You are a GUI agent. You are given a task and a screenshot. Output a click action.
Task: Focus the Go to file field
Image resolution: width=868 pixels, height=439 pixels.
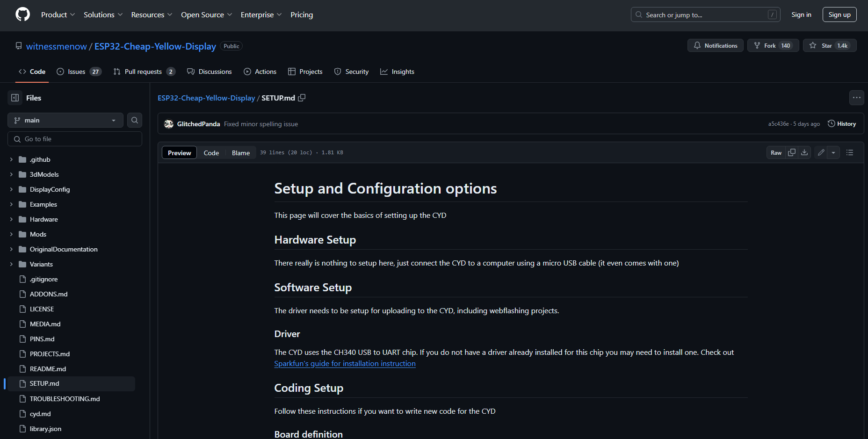pos(75,139)
